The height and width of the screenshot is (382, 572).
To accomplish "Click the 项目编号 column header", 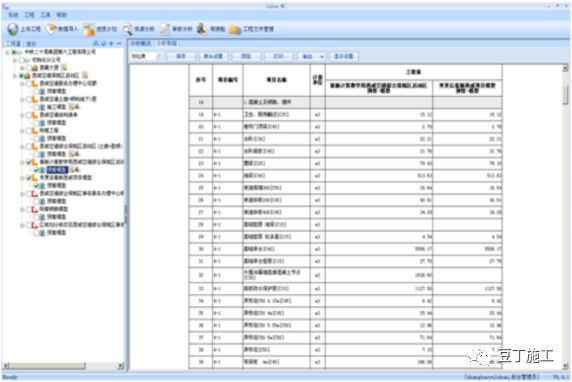I will [x=228, y=80].
